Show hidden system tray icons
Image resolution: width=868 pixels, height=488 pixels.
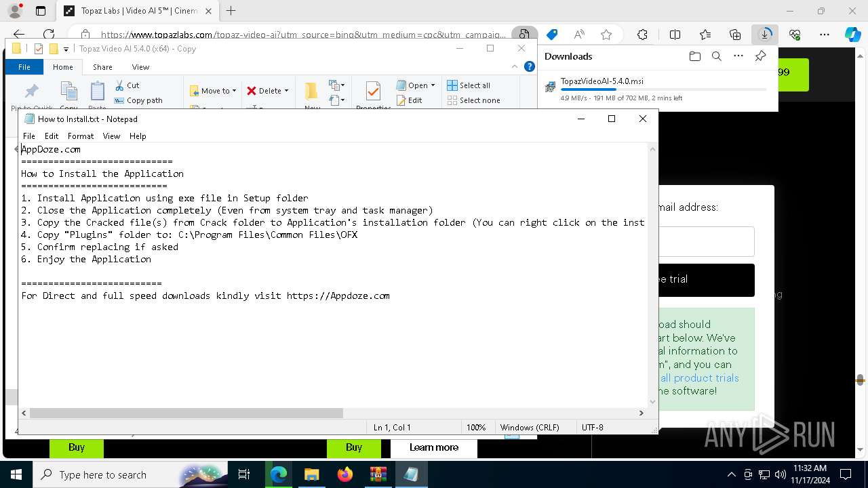pyautogui.click(x=731, y=474)
